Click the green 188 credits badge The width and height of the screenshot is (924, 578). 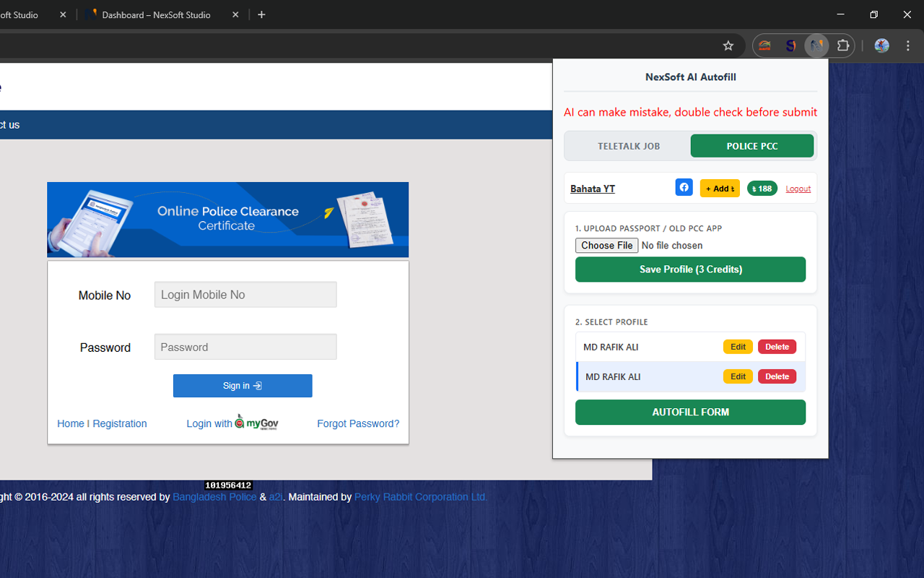(762, 189)
